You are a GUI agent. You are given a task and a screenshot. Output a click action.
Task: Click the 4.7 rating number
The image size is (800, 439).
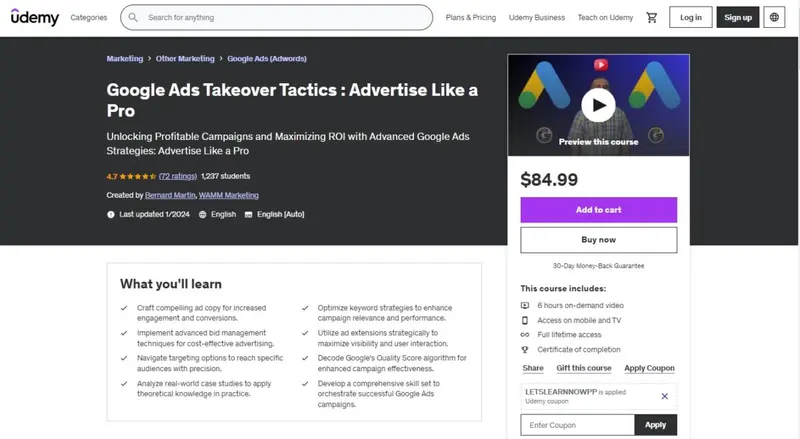click(x=112, y=177)
